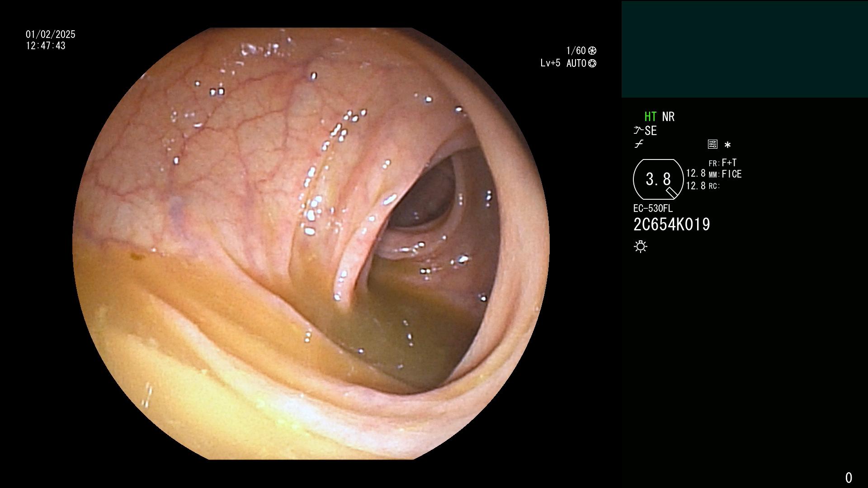868x488 pixels.
Task: Click the RC: label
Action: point(714,186)
